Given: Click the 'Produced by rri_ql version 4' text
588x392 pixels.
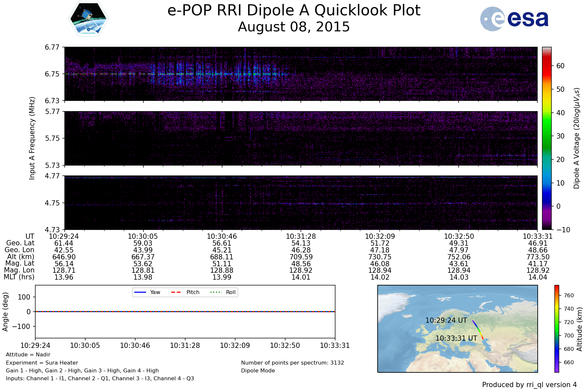Looking at the screenshot, I should (529, 385).
